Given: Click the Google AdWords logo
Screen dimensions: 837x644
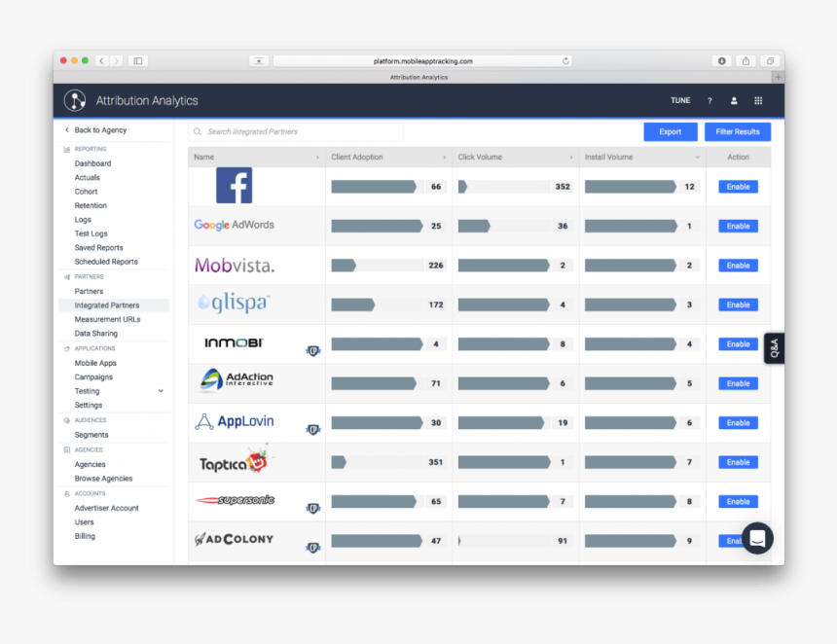Looking at the screenshot, I should 234,225.
